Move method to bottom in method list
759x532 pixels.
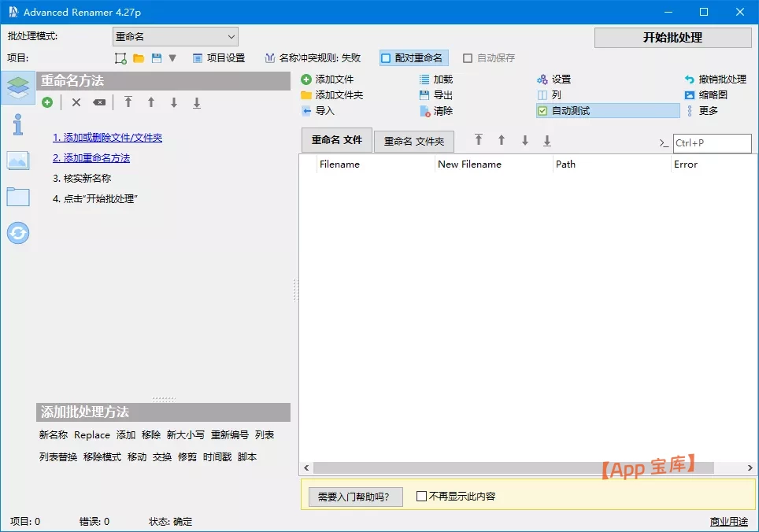click(197, 102)
